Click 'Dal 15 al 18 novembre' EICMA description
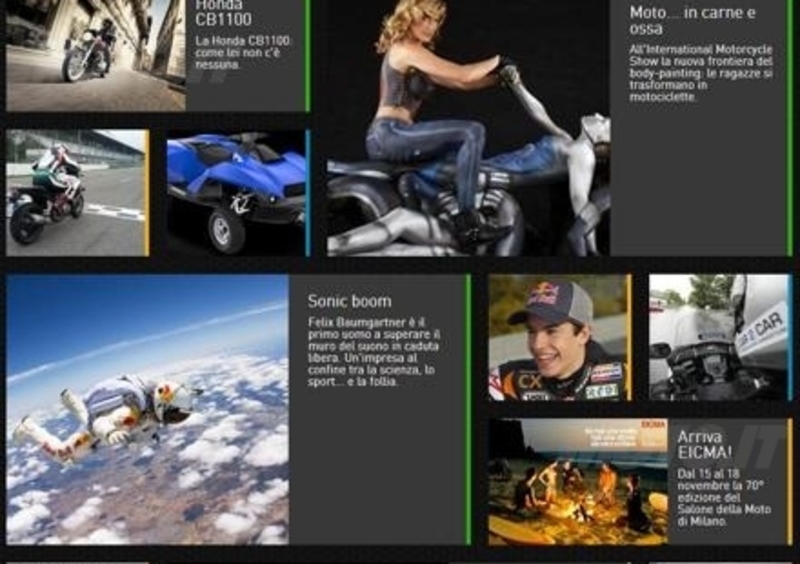The height and width of the screenshot is (564, 800). click(x=724, y=497)
